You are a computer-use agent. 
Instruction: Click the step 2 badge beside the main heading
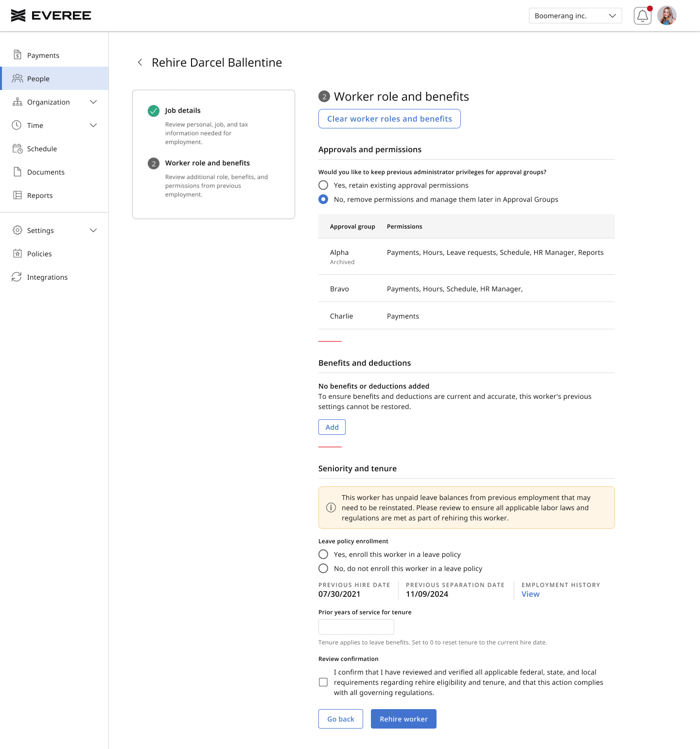324,96
